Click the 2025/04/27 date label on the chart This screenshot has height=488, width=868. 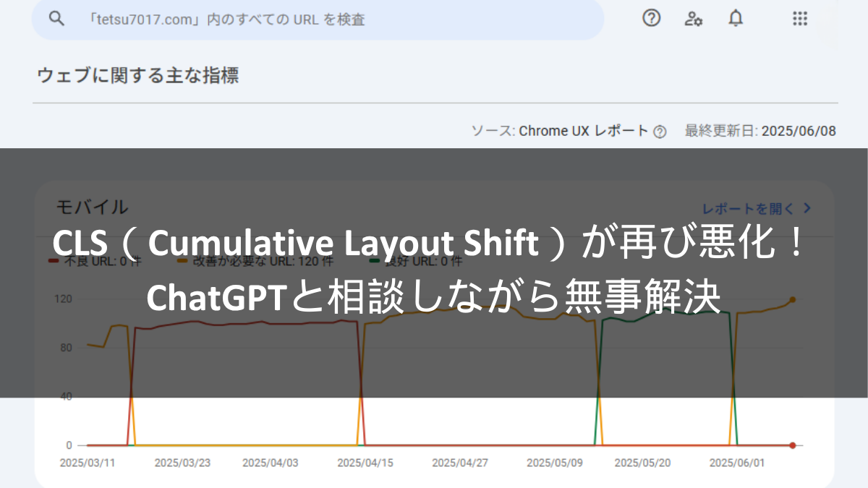click(x=460, y=463)
